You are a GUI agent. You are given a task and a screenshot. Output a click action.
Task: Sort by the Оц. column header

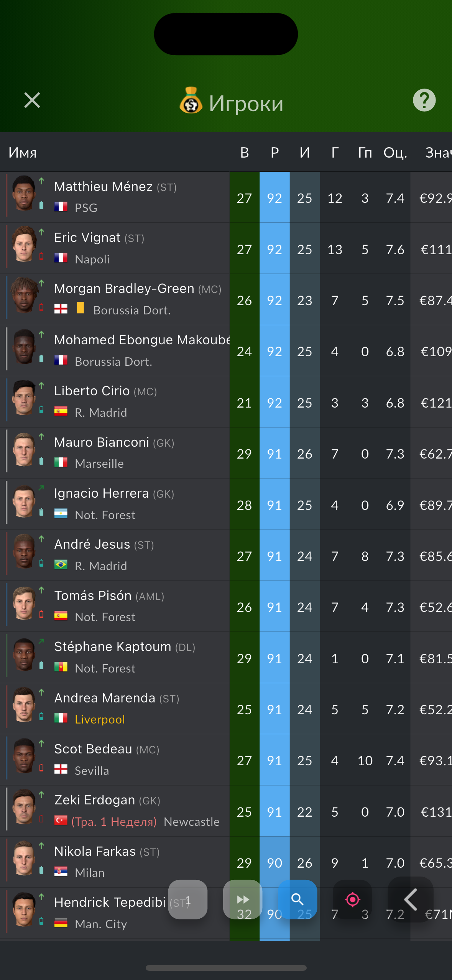coord(395,153)
